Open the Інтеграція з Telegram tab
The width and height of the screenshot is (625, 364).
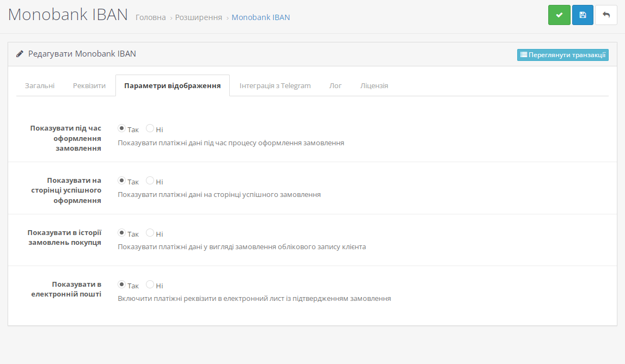[275, 85]
